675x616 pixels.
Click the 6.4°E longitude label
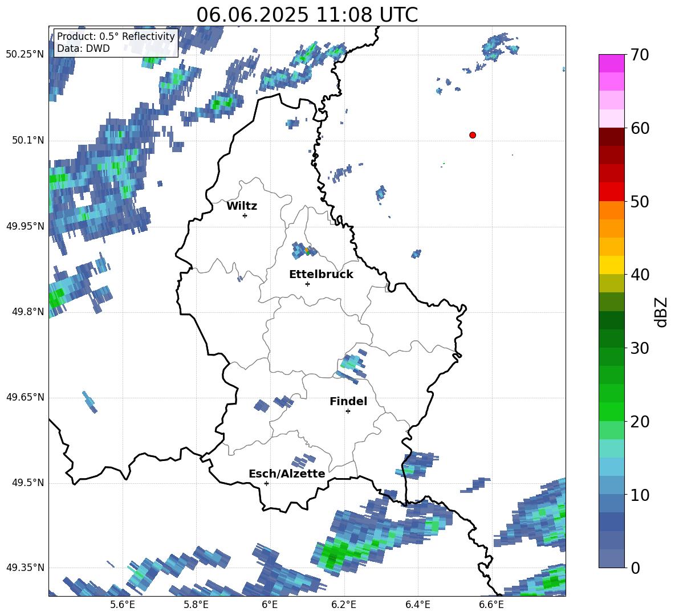click(417, 605)
